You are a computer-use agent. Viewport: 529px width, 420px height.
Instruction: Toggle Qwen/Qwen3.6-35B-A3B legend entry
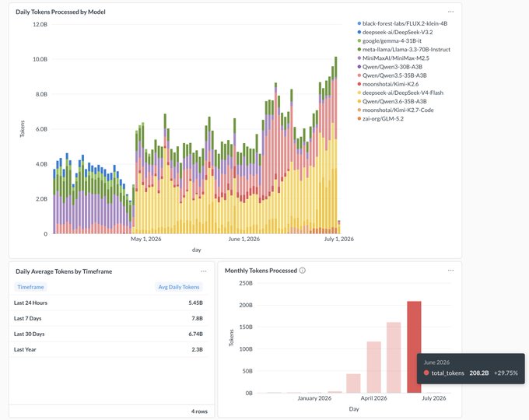pos(391,102)
